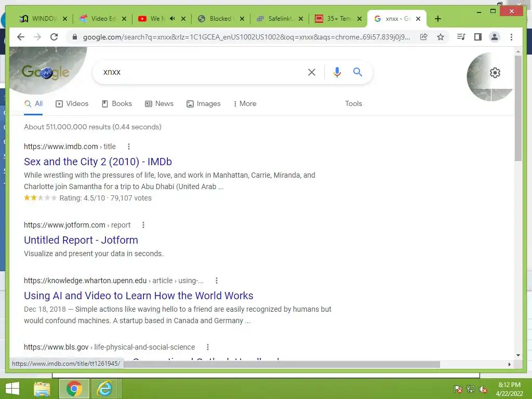Open options dots next to wharton.upenn.edu result
This screenshot has width=532, height=399.
tap(217, 281)
